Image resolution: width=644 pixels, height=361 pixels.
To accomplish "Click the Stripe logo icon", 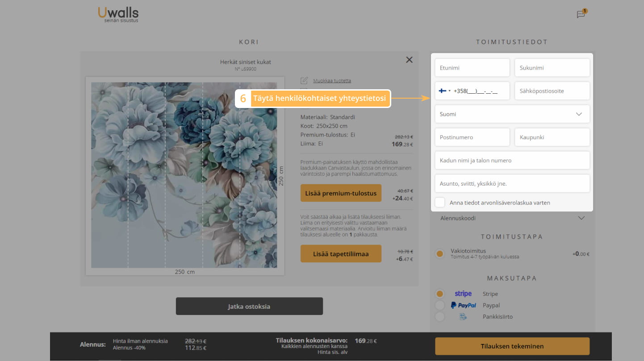I will (x=463, y=294).
